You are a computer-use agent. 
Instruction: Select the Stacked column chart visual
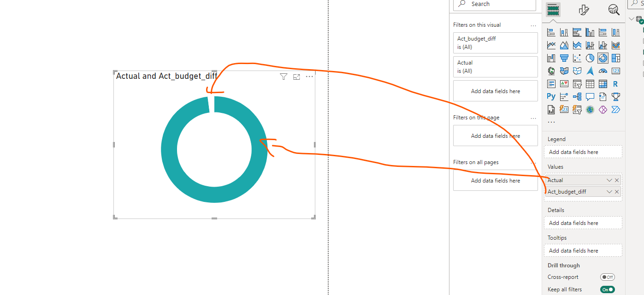[x=564, y=32]
